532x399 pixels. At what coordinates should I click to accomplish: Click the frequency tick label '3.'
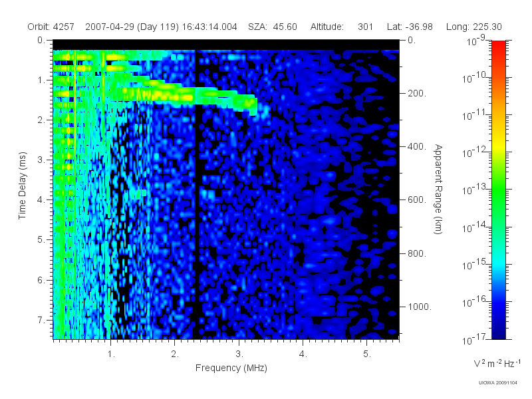coord(239,354)
